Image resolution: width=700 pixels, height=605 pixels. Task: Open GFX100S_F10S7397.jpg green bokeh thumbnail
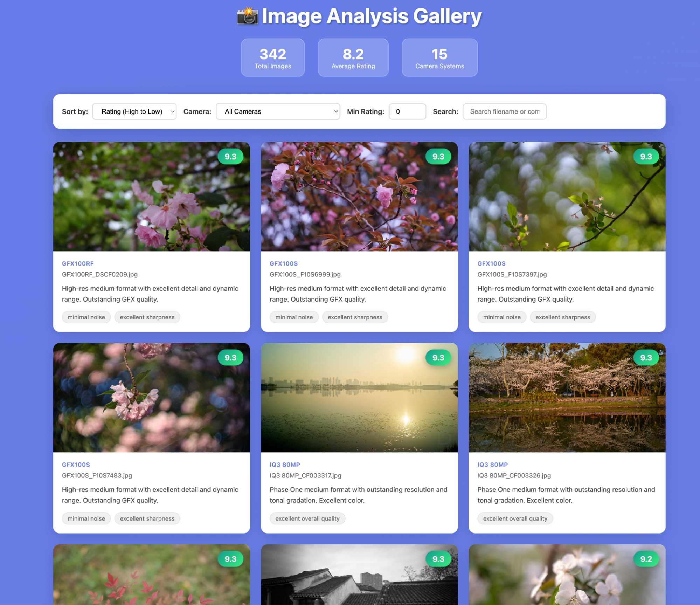click(567, 196)
